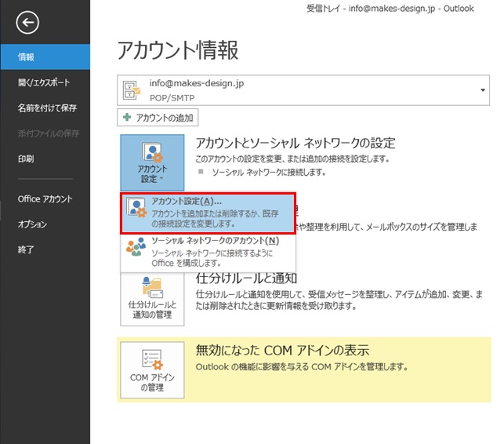Click the アカウント情報 page title
This screenshot has width=504, height=444.
(178, 50)
